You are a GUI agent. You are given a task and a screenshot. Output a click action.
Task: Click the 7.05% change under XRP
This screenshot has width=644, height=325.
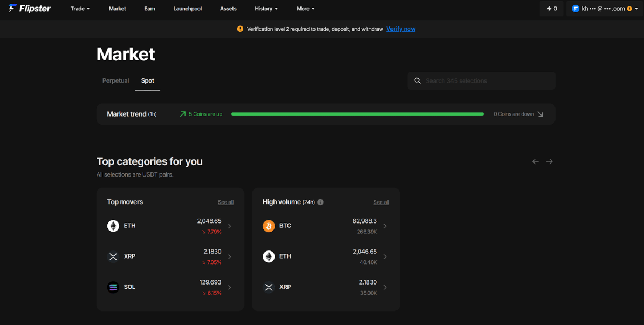211,262
